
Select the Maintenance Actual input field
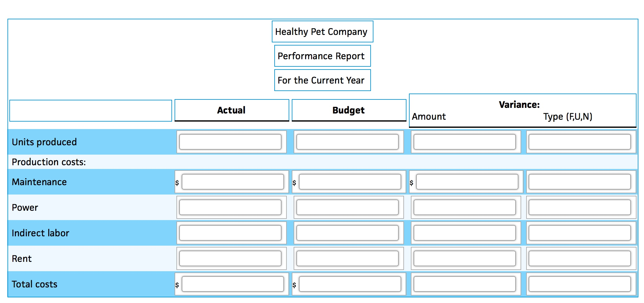pos(233,182)
